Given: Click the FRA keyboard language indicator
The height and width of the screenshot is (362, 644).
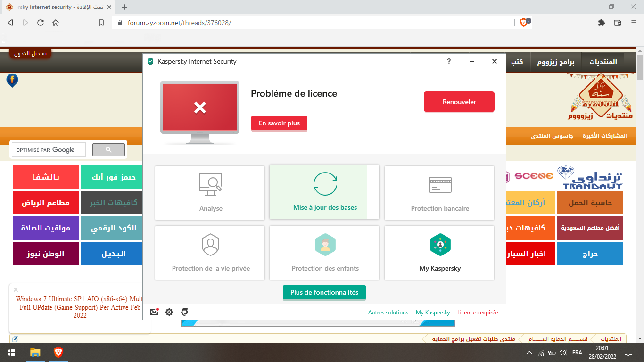Looking at the screenshot, I should pyautogui.click(x=577, y=353).
